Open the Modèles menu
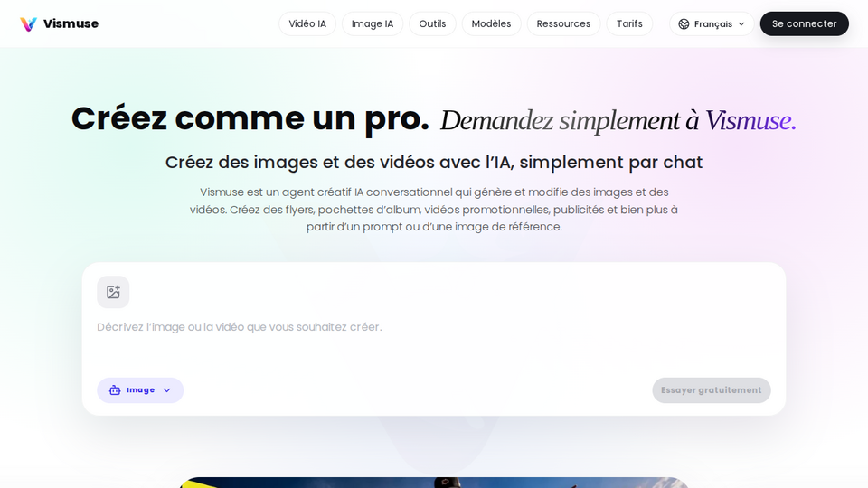 pos(491,23)
